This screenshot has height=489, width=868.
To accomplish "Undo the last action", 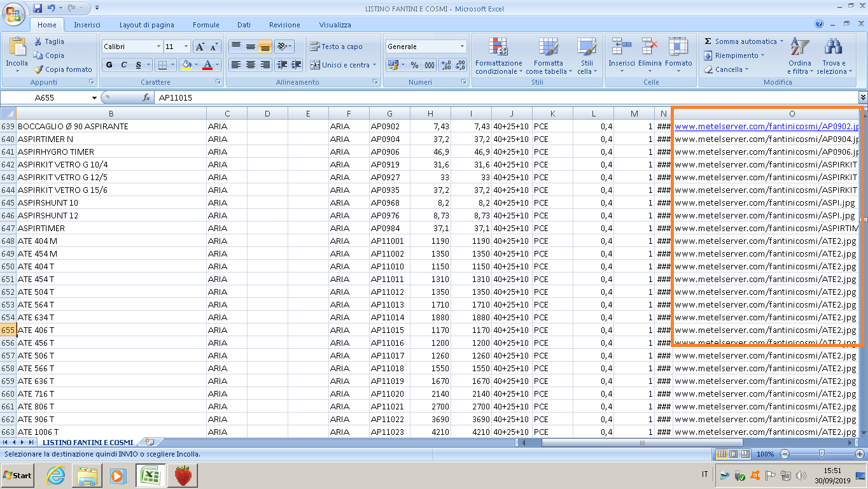I will click(x=51, y=8).
